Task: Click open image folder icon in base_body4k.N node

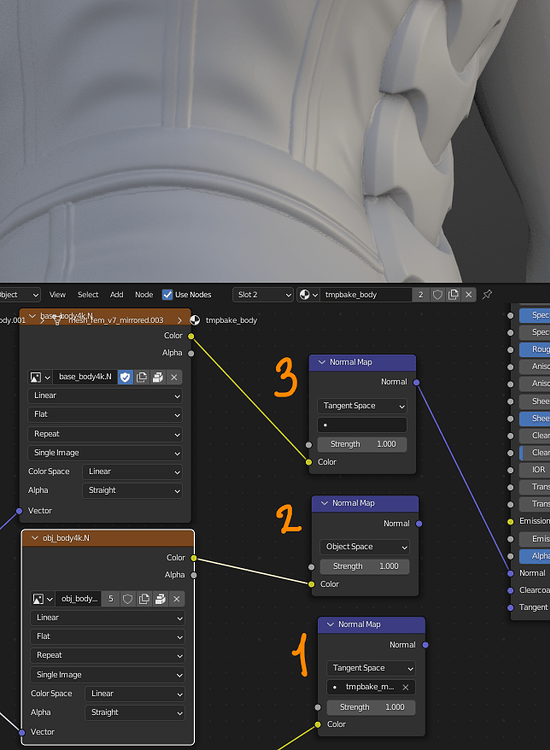Action: pyautogui.click(x=158, y=377)
